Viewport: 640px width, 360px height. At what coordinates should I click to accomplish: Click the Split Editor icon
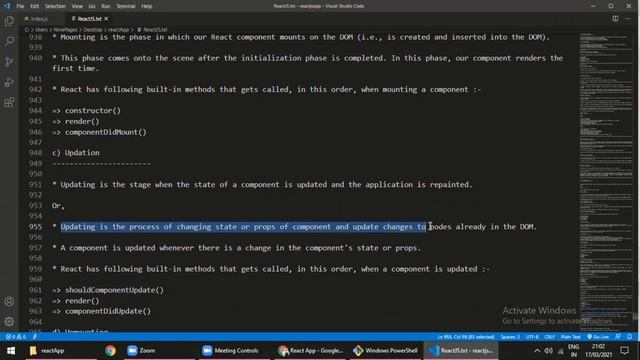[615, 19]
